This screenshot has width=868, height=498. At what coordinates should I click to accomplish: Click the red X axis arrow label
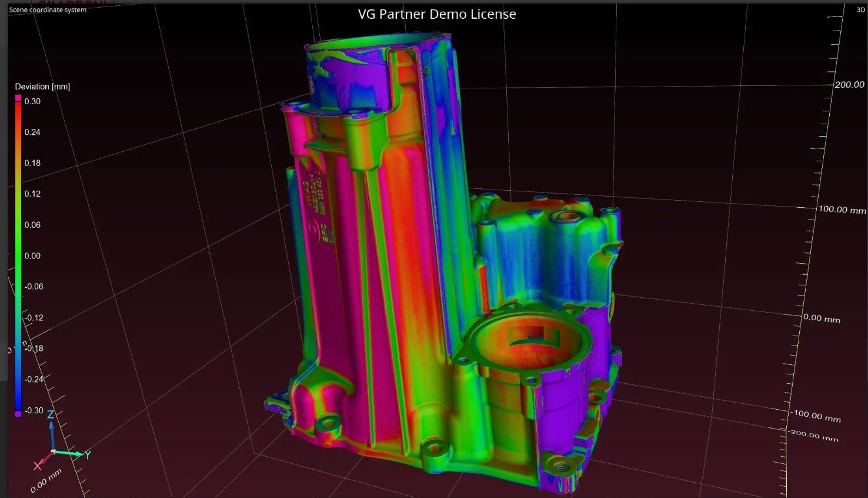(x=38, y=466)
